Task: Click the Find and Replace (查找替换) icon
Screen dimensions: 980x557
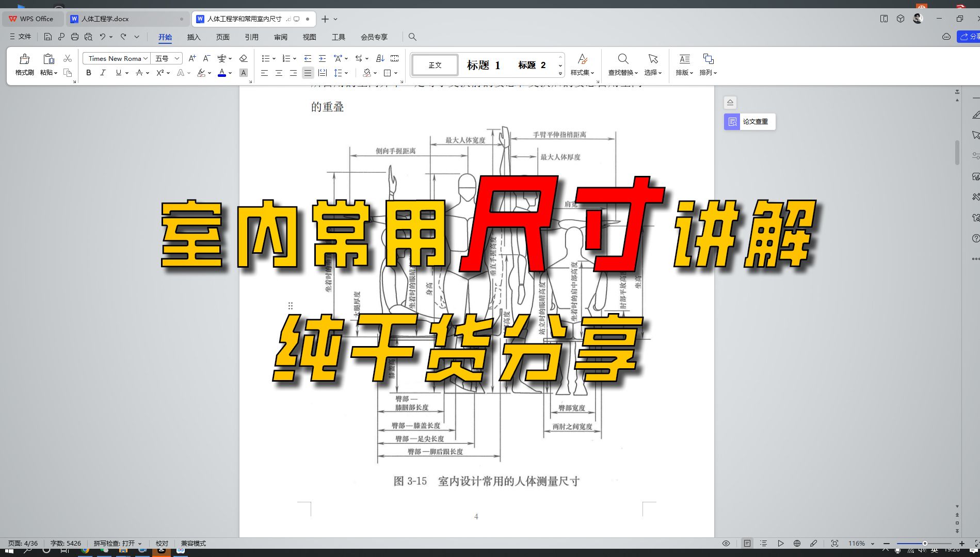Action: 623,59
